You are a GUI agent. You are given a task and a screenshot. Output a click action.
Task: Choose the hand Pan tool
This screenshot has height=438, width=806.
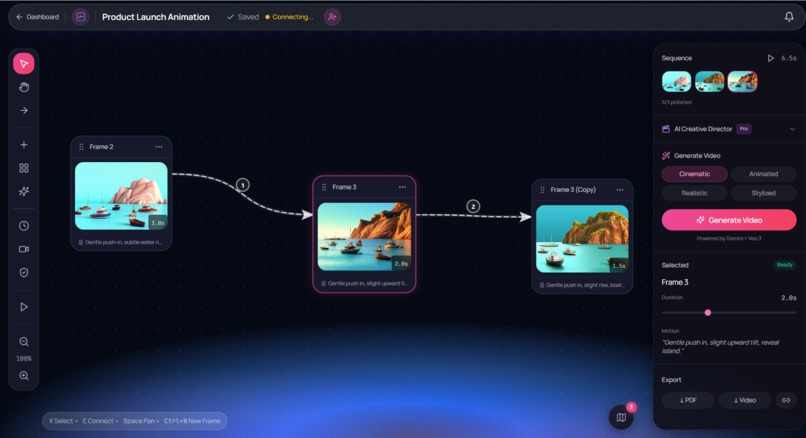[x=24, y=87]
